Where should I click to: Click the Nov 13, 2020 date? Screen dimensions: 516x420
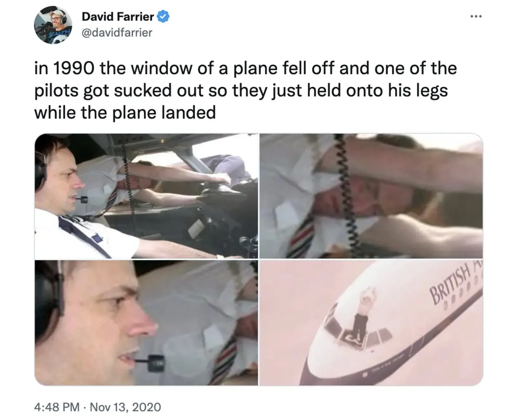click(x=125, y=407)
